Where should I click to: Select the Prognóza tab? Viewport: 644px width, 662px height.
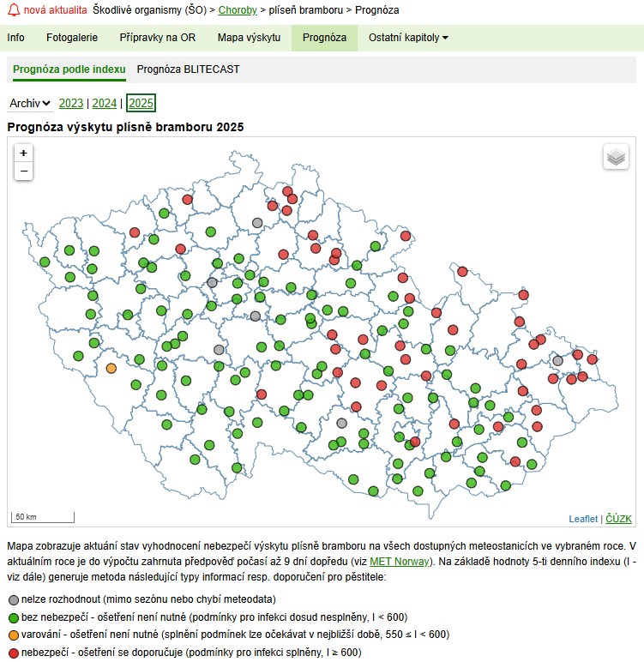(324, 38)
